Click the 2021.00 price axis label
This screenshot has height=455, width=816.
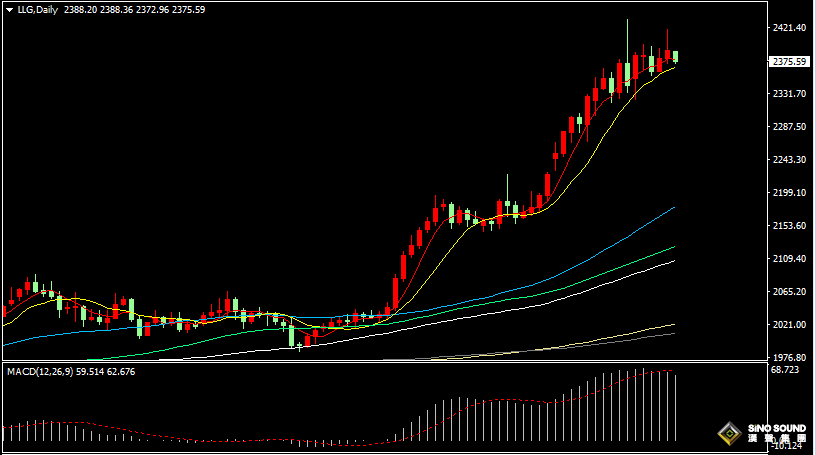click(x=789, y=325)
